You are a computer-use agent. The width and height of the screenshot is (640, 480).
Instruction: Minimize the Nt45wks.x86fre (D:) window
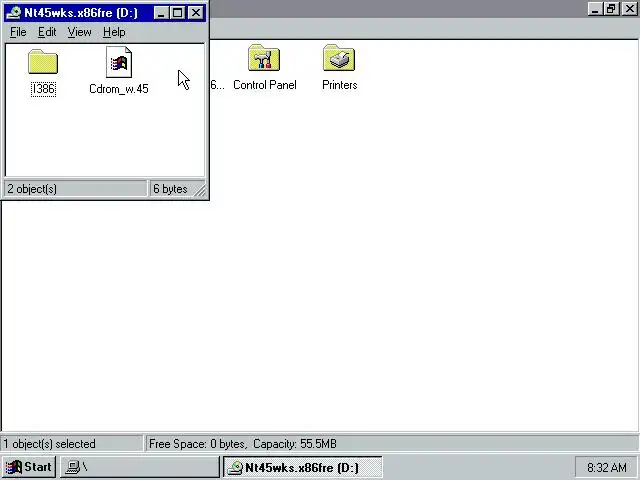tap(162, 13)
